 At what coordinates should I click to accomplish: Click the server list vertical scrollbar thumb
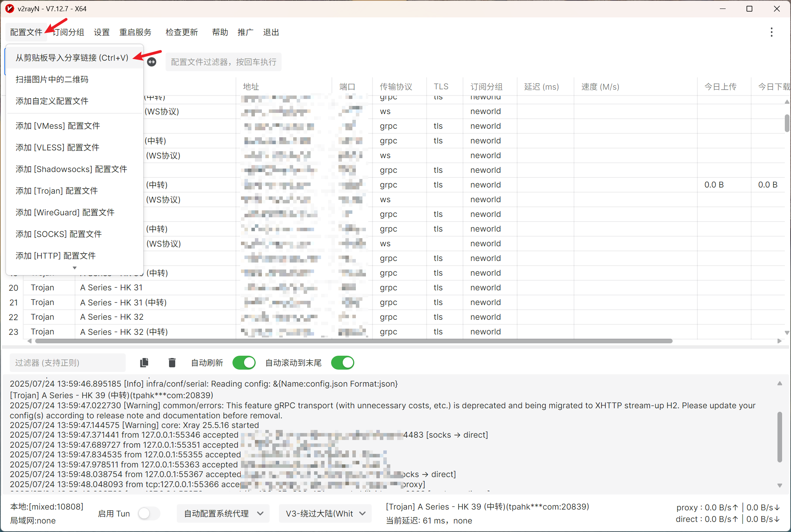coord(787,123)
